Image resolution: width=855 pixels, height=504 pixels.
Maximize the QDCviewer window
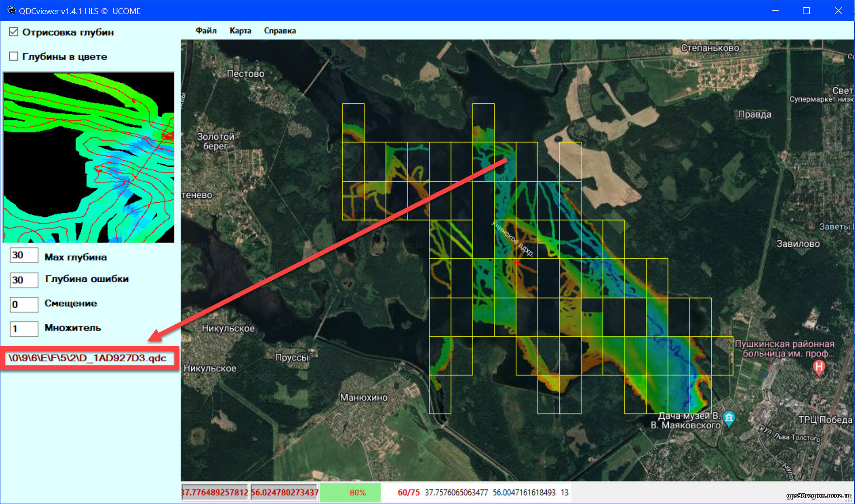point(806,10)
